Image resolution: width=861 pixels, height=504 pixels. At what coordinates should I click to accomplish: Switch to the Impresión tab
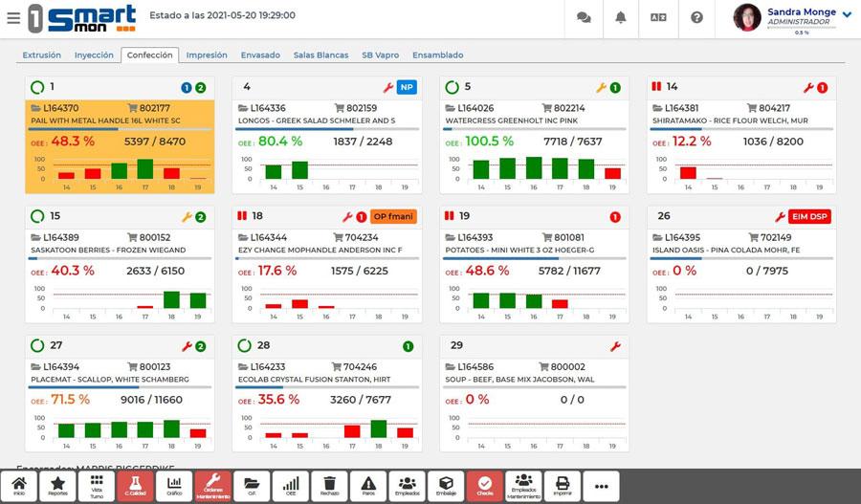pyautogui.click(x=207, y=55)
